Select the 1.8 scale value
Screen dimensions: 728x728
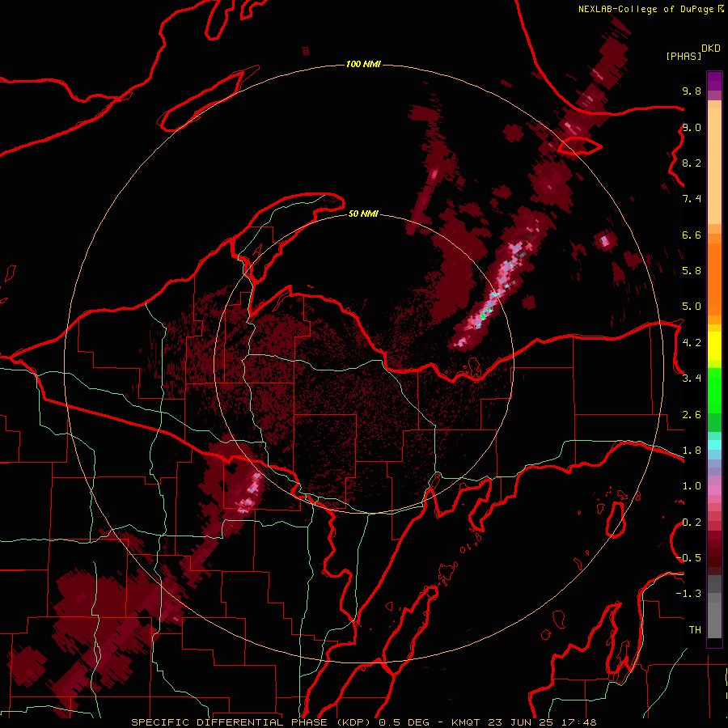(692, 451)
